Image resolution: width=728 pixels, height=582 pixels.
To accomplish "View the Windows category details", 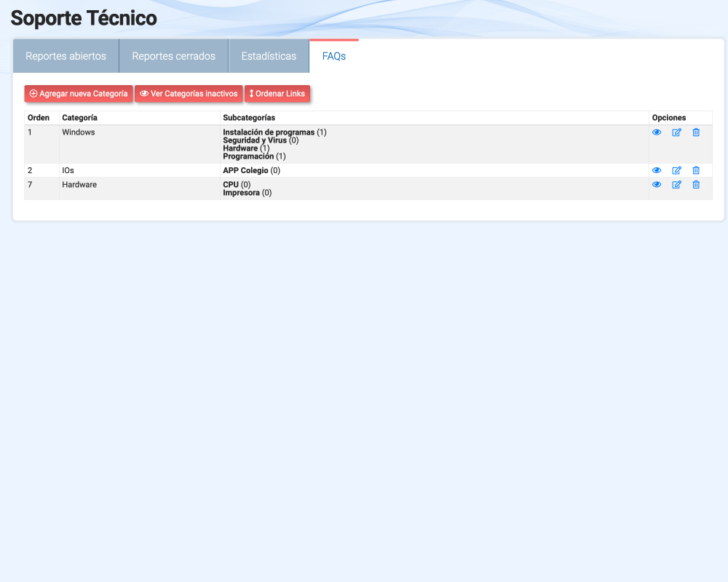I will [x=657, y=132].
